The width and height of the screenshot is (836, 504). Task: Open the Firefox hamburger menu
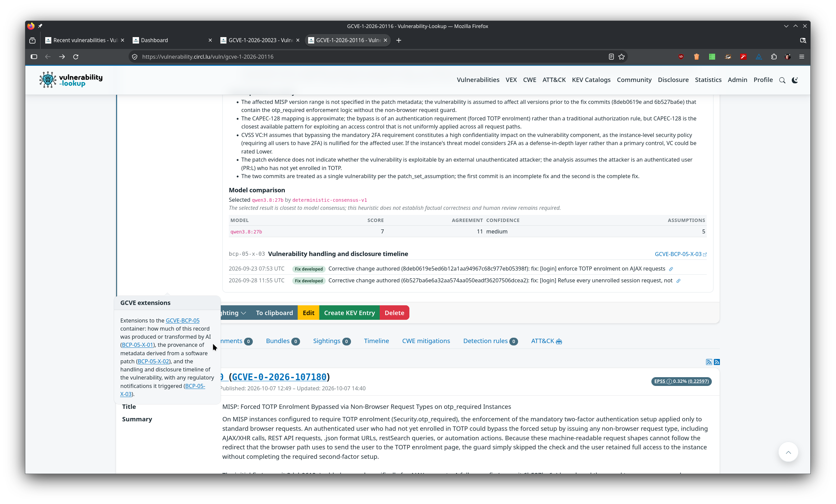[802, 57]
